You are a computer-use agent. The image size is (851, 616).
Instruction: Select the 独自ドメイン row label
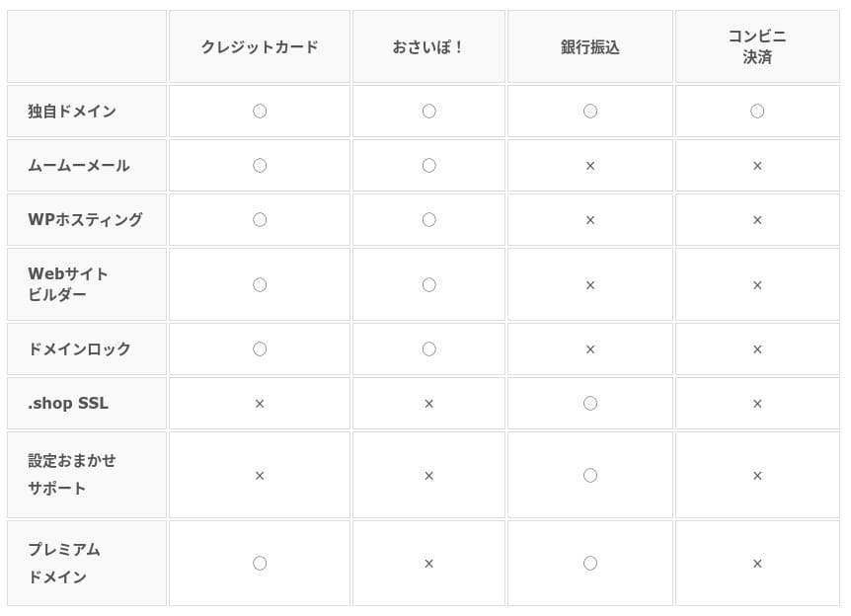pos(72,112)
